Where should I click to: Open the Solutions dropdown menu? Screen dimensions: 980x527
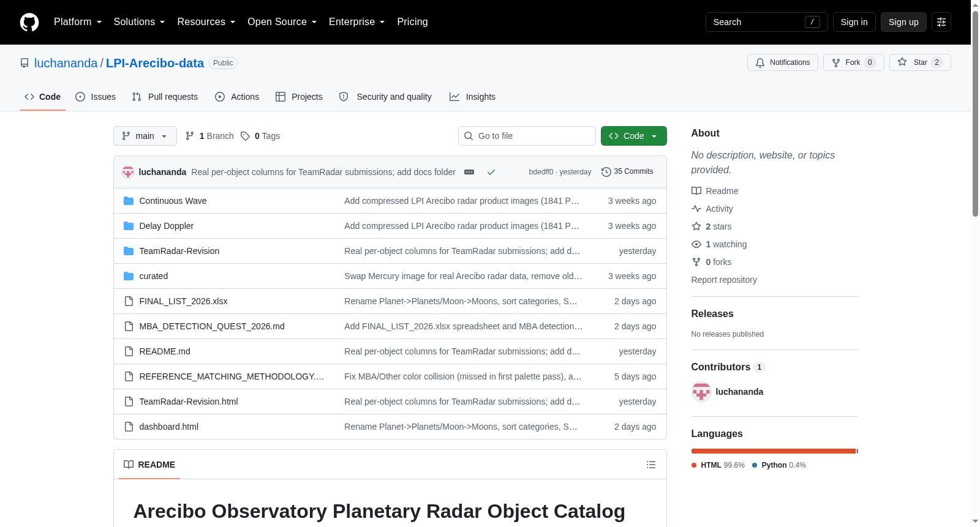coord(139,22)
